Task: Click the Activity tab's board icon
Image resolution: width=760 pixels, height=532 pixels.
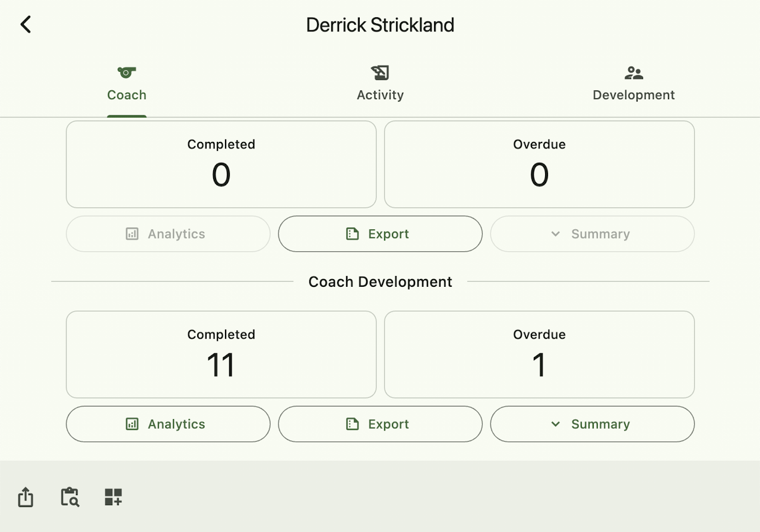Action: tap(380, 72)
